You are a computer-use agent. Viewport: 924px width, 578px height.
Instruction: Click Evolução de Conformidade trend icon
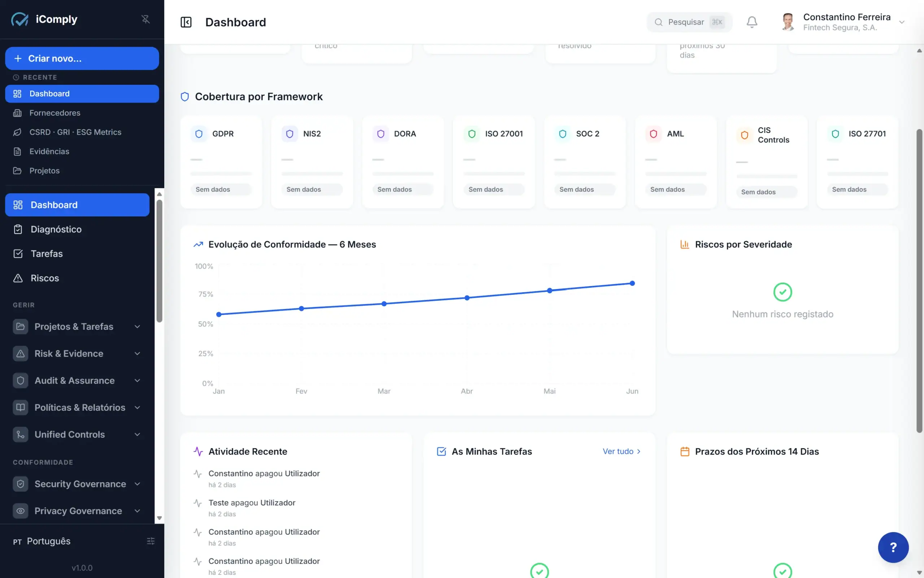198,244
